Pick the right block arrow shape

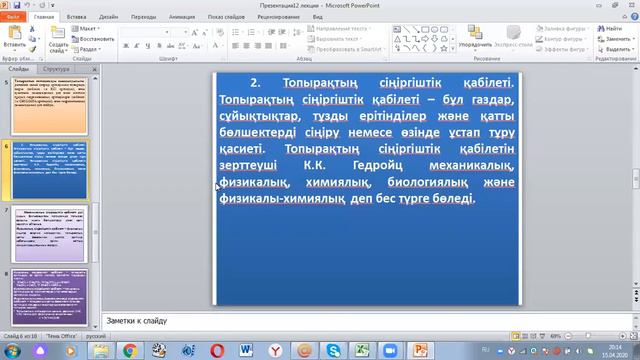point(425,39)
